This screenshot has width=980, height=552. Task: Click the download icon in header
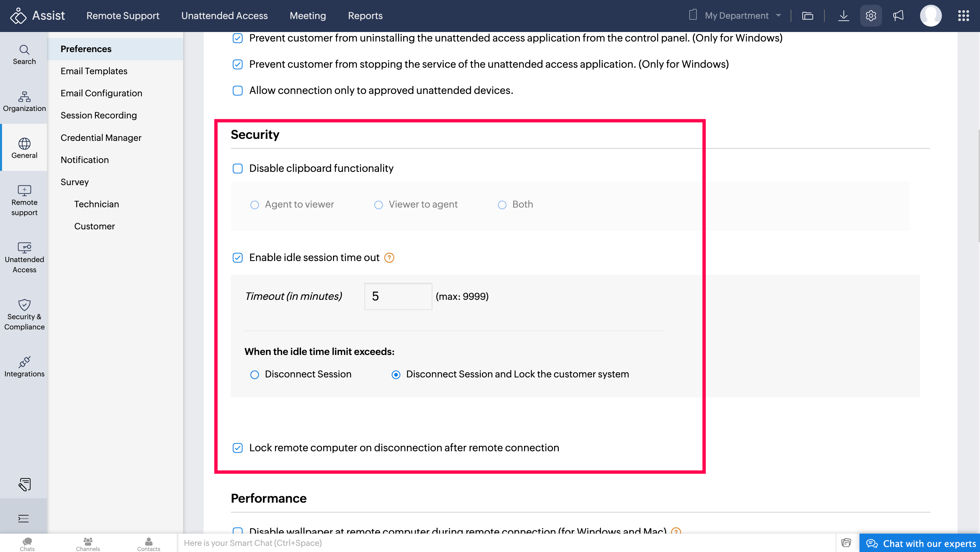843,16
